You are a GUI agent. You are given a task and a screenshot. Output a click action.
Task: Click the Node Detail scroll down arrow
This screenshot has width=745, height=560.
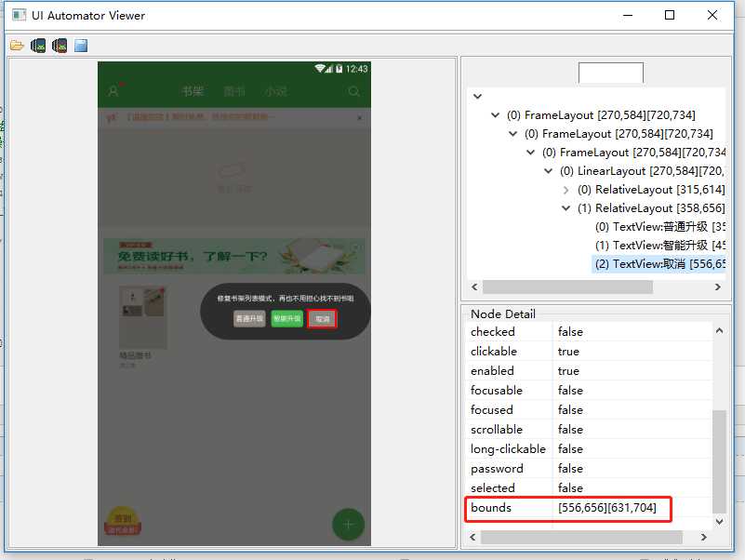coord(719,522)
